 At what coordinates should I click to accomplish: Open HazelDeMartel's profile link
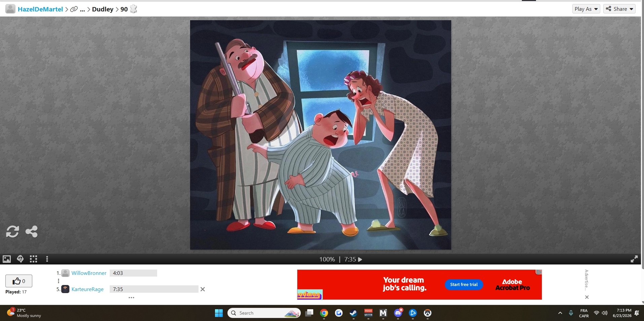pos(40,9)
